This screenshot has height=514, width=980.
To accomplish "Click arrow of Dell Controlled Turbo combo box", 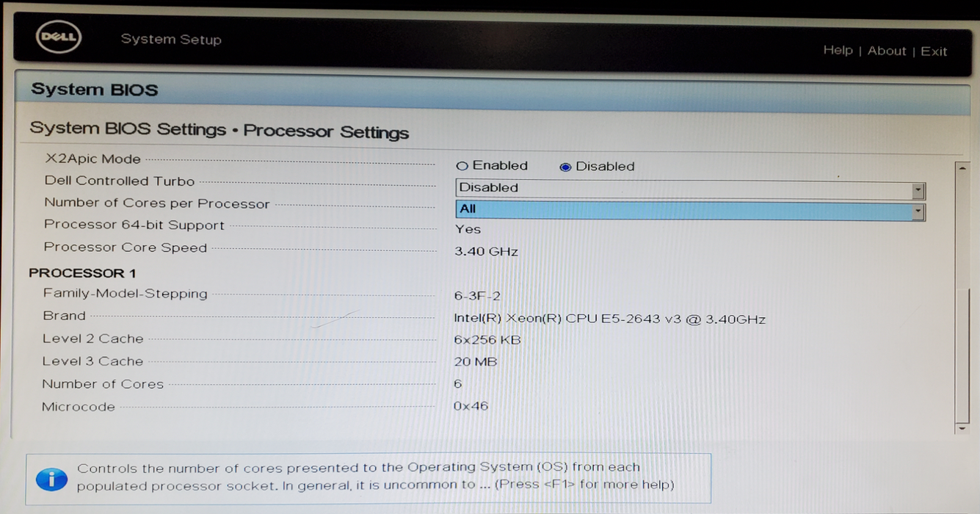I will click(x=918, y=191).
